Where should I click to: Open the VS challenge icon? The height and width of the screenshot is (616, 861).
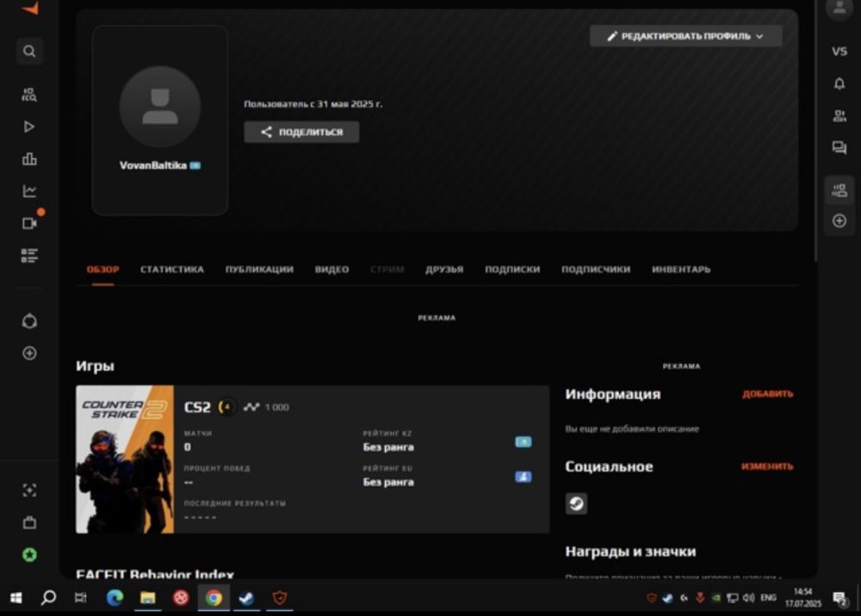(839, 52)
